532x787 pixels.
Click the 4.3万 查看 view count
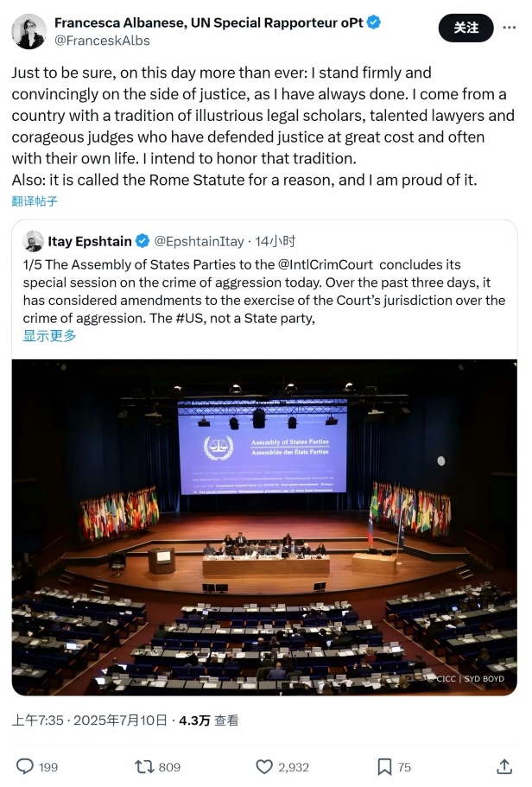tap(208, 720)
